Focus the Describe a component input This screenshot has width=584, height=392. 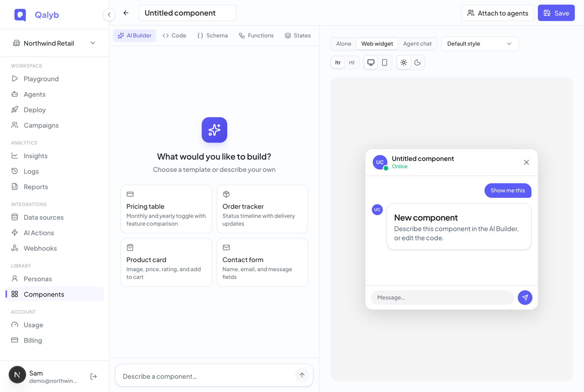206,376
